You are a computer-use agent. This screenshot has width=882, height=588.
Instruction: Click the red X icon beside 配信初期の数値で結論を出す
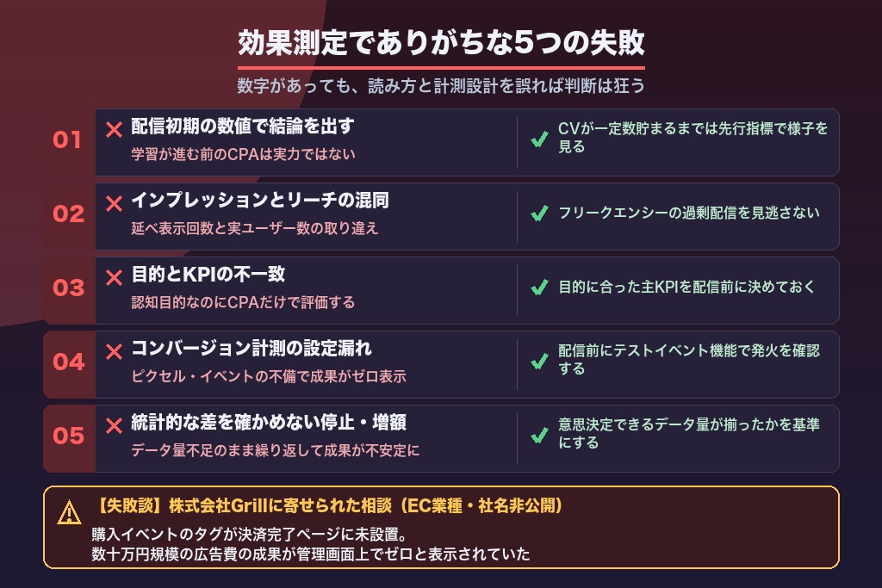[x=115, y=130]
